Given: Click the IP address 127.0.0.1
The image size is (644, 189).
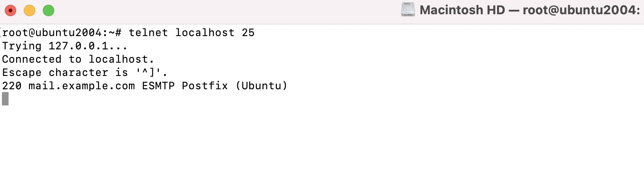Looking at the screenshot, I should pyautogui.click(x=78, y=46).
